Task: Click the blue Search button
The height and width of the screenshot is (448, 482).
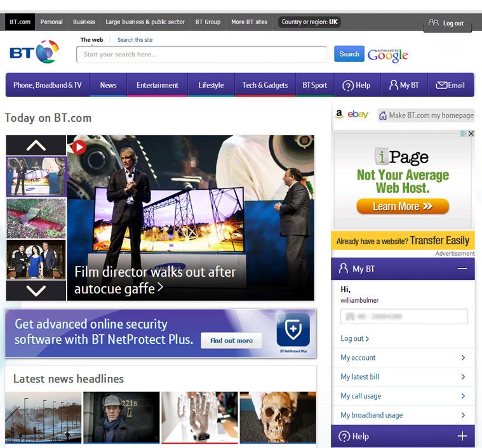Action: pos(349,54)
